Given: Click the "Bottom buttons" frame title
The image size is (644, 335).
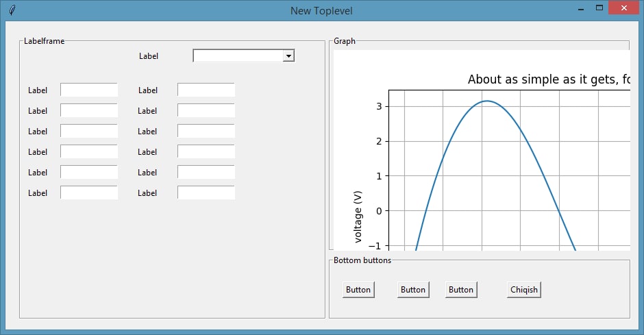Looking at the screenshot, I should click(x=362, y=260).
